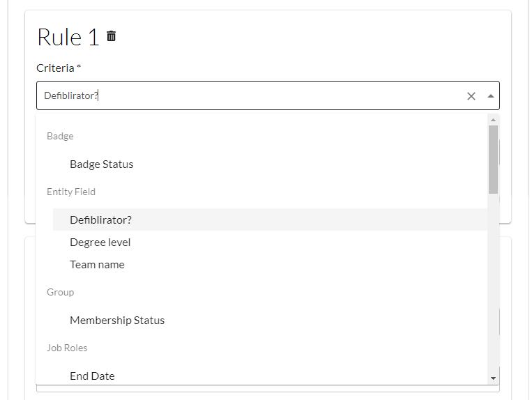The height and width of the screenshot is (400, 532).
Task: Clear the Criteria field with the X icon
Action: (x=471, y=96)
